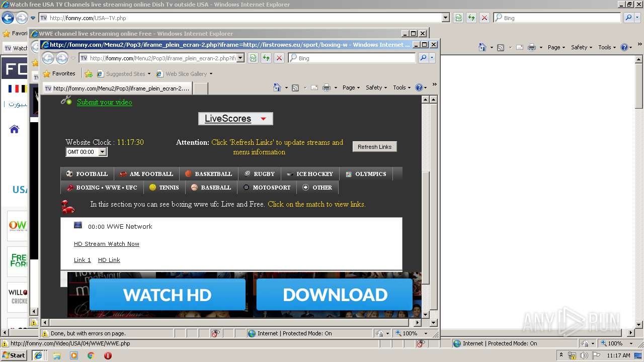This screenshot has height=362, width=644.
Task: Open Safety menu in front popup
Action: (376, 87)
